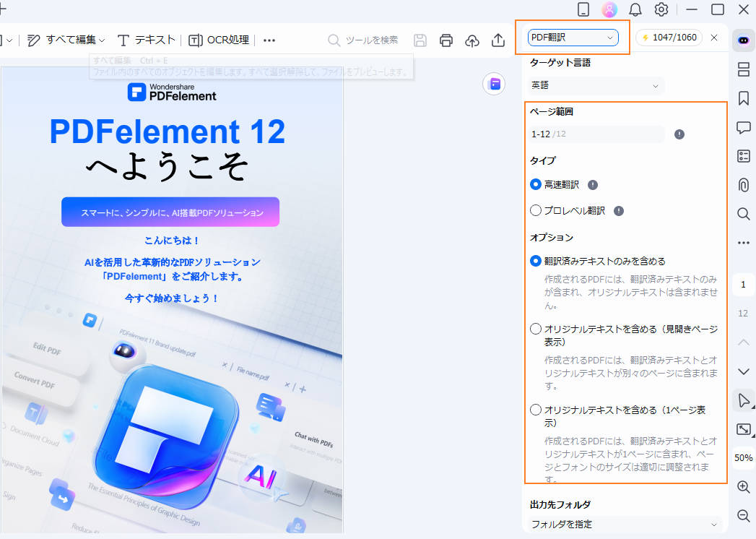The image size is (756, 539).
Task: Click the bookmarks sidebar icon
Action: pos(743,98)
